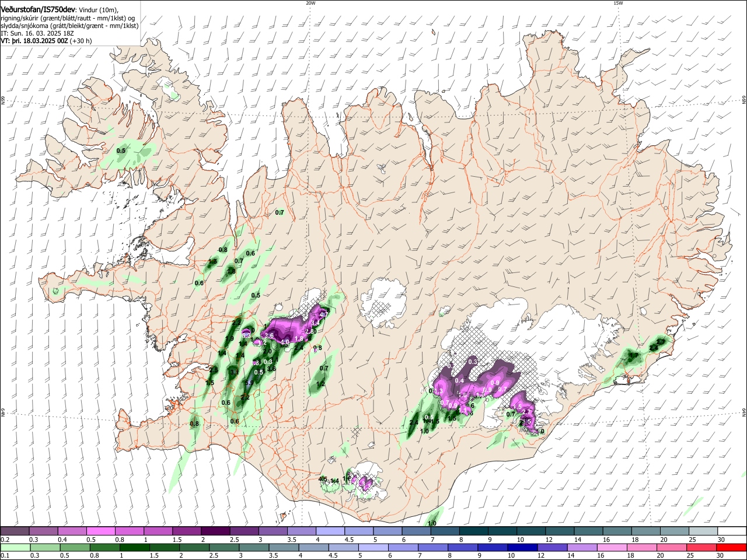Click the '30' label under the snow scale
Viewport: 747px width, 560px height.
[x=721, y=540]
